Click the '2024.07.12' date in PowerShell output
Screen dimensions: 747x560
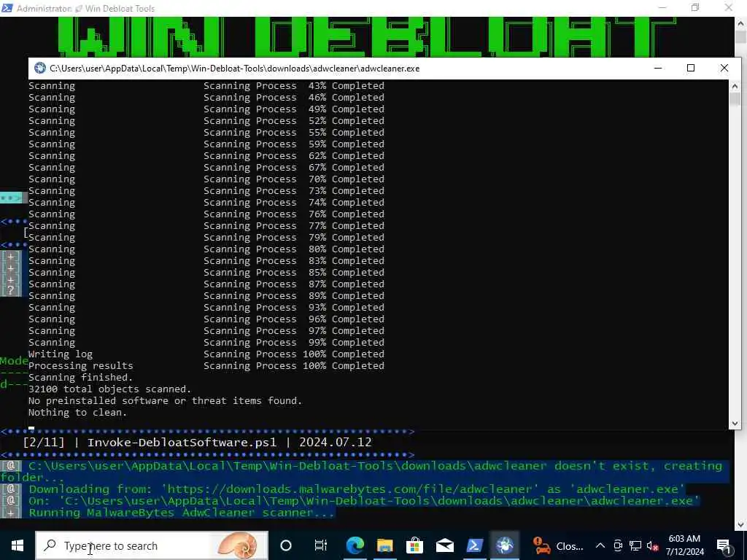coord(336,443)
